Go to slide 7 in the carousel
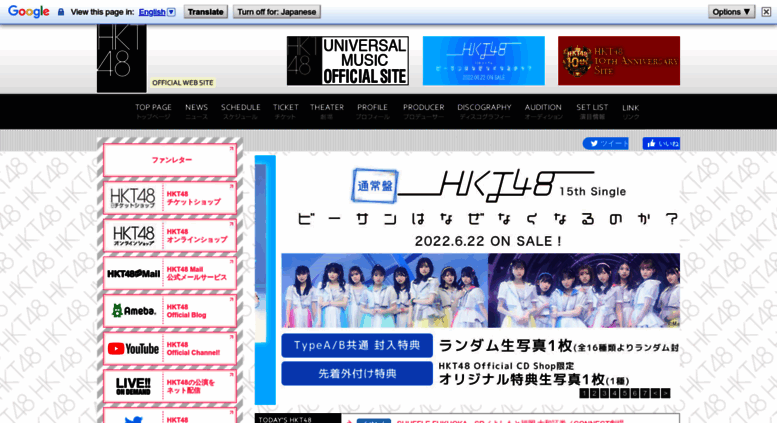 coord(645,393)
